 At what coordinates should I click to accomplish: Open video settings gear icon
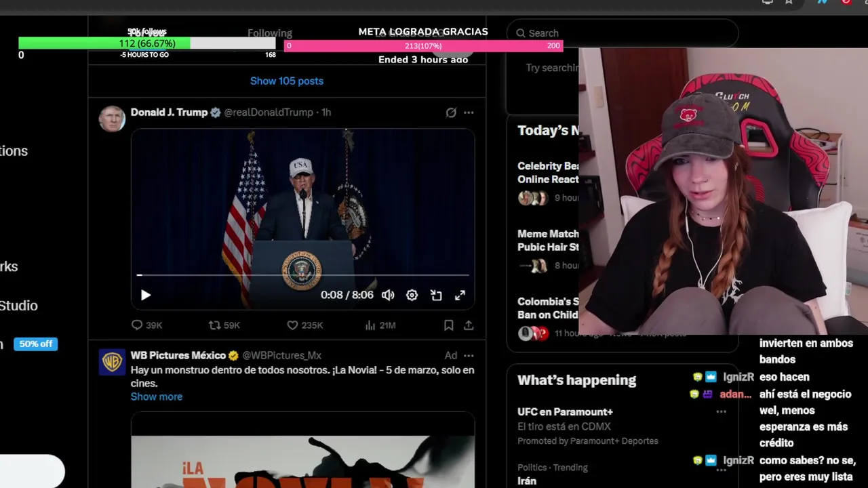click(x=412, y=295)
